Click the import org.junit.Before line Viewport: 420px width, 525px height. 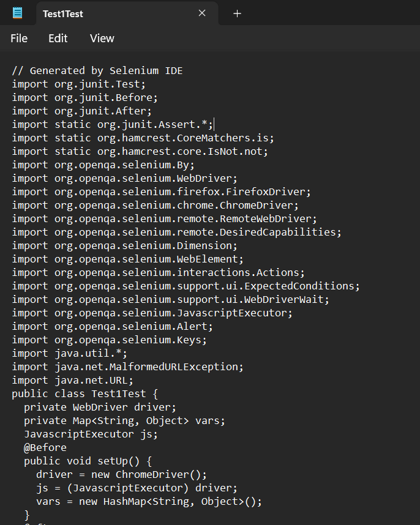point(84,97)
